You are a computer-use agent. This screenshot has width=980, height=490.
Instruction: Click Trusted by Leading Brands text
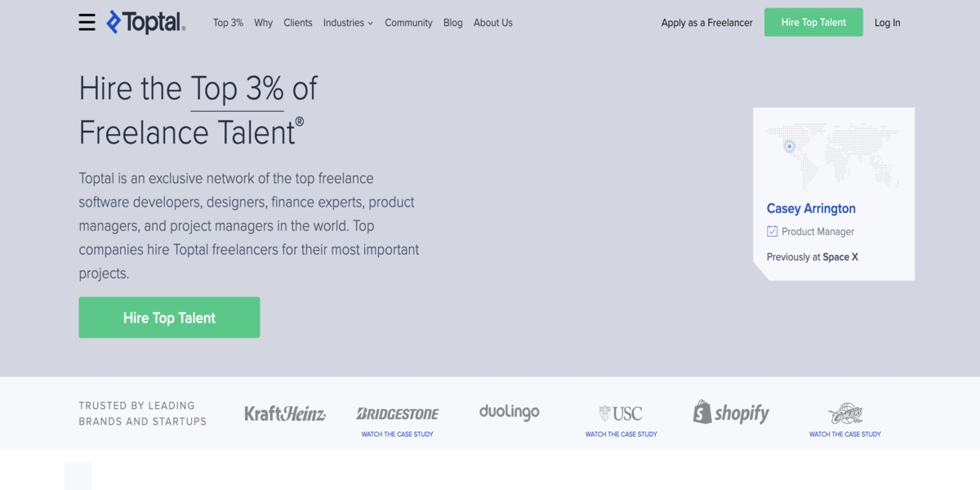pos(143,413)
